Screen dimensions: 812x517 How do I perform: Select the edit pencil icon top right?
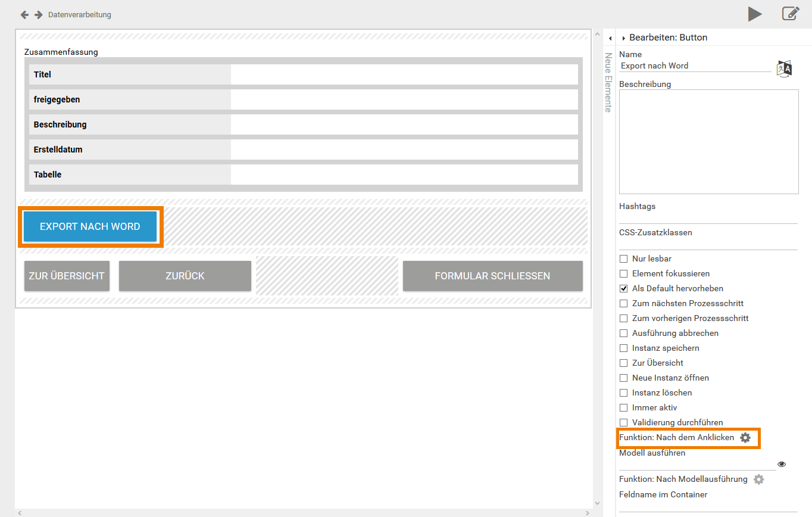(791, 13)
